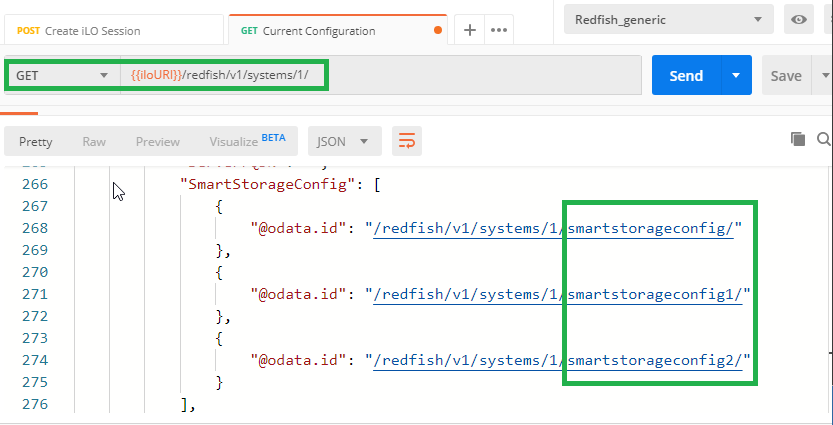Image resolution: width=833 pixels, height=425 pixels.
Task: Click the Send button
Action: [686, 75]
